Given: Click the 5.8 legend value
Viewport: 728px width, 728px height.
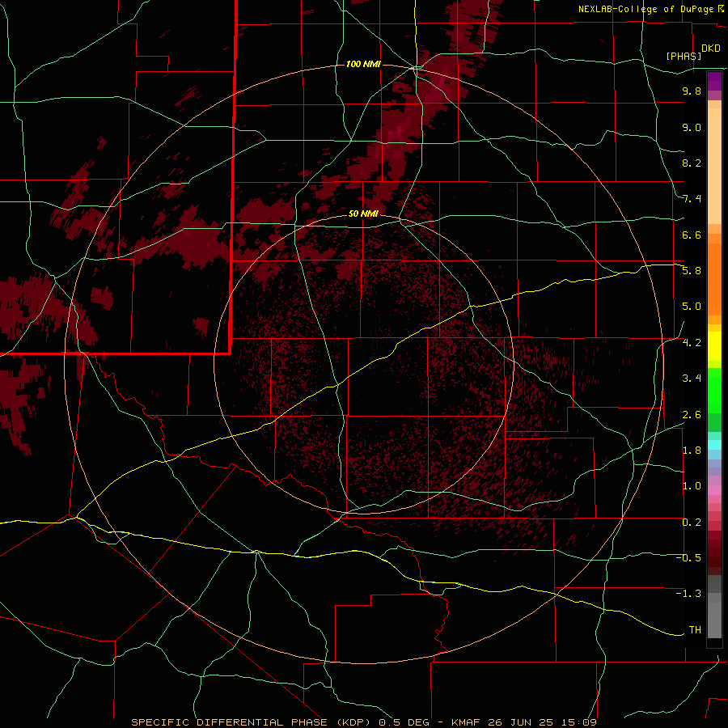Looking at the screenshot, I should (692, 271).
